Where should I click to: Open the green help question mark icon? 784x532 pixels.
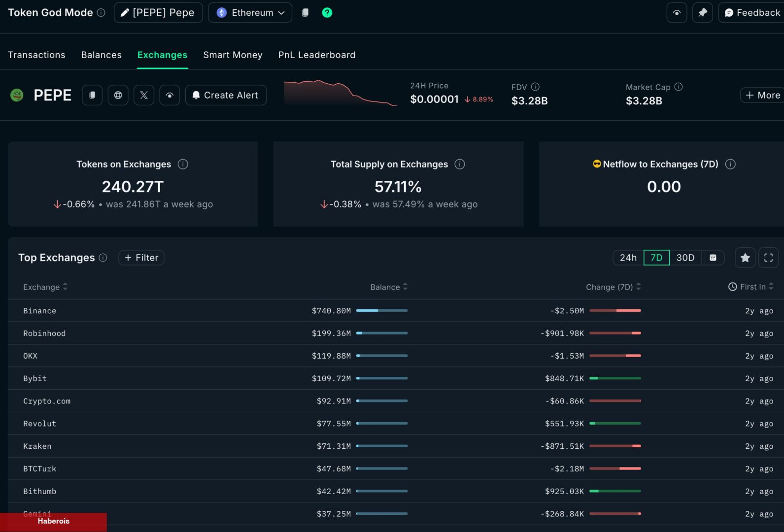(x=327, y=13)
